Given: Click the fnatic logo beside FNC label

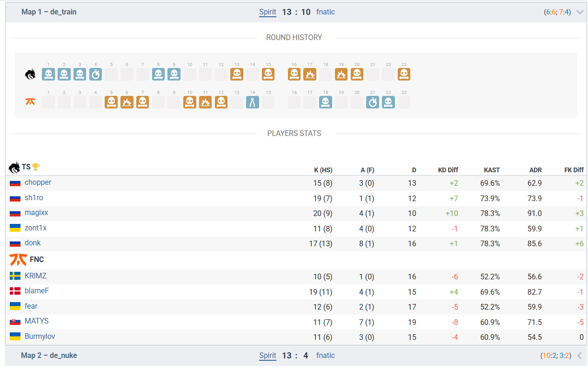Looking at the screenshot, I should click(x=18, y=260).
